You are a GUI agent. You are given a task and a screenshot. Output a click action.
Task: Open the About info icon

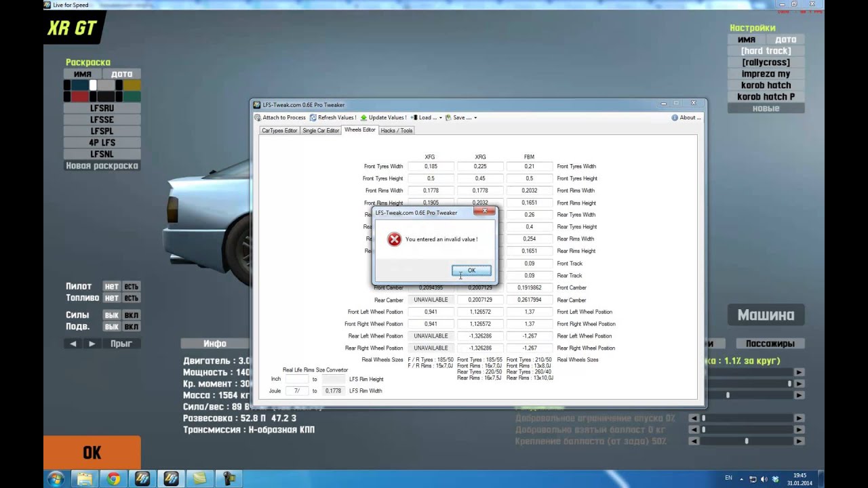(x=675, y=118)
